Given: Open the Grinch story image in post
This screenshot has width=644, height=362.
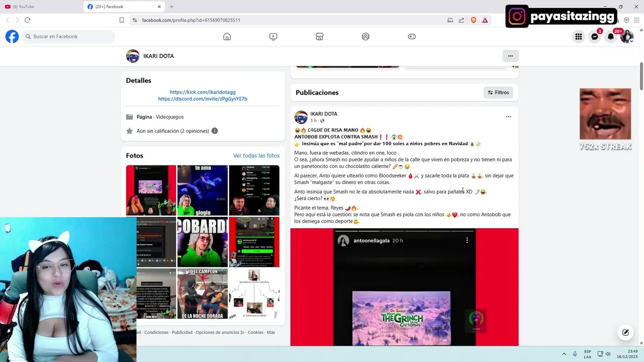Looking at the screenshot, I should 405,287.
